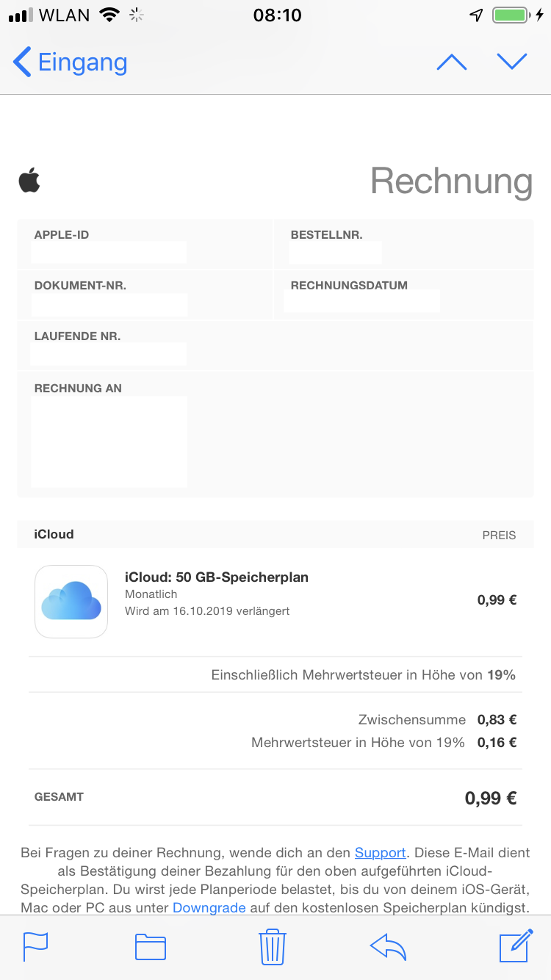The image size is (551, 980).
Task: Tap the iCloud app thumbnail
Action: click(71, 601)
